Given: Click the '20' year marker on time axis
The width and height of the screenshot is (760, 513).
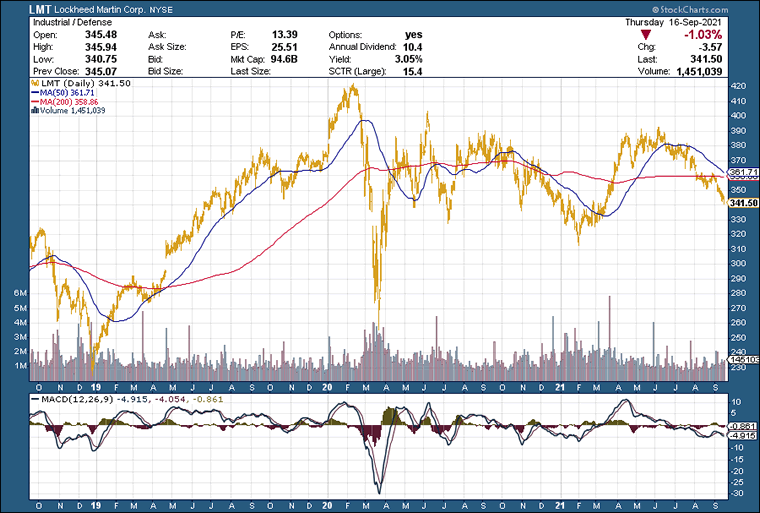Looking at the screenshot, I should [x=327, y=387].
